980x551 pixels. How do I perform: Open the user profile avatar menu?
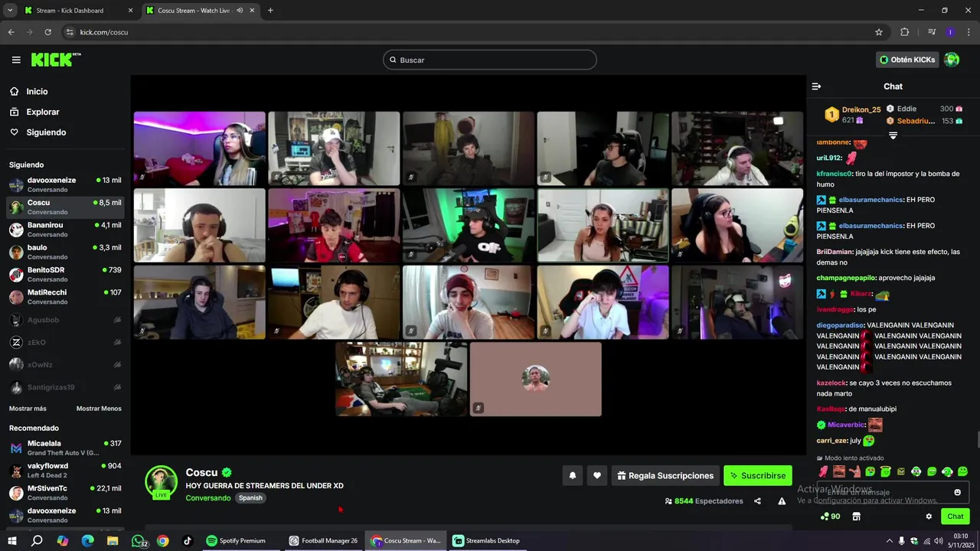click(x=952, y=60)
